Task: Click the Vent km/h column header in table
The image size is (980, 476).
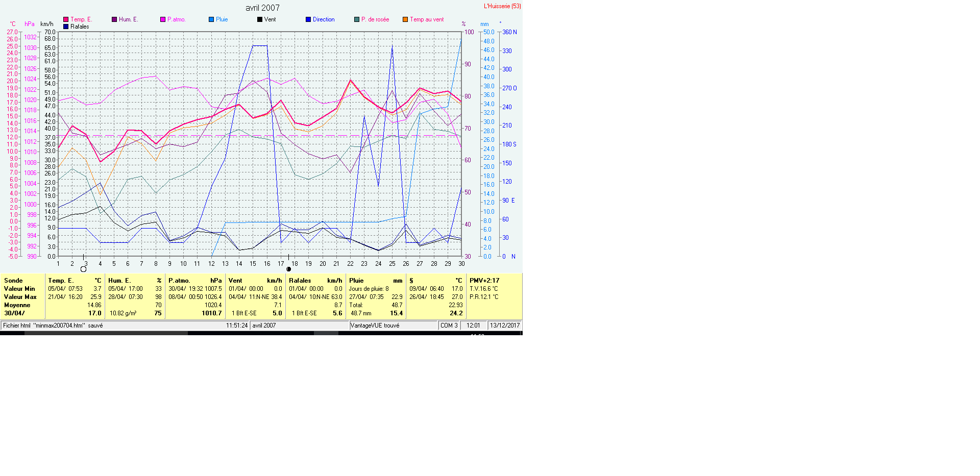Action: [255, 281]
